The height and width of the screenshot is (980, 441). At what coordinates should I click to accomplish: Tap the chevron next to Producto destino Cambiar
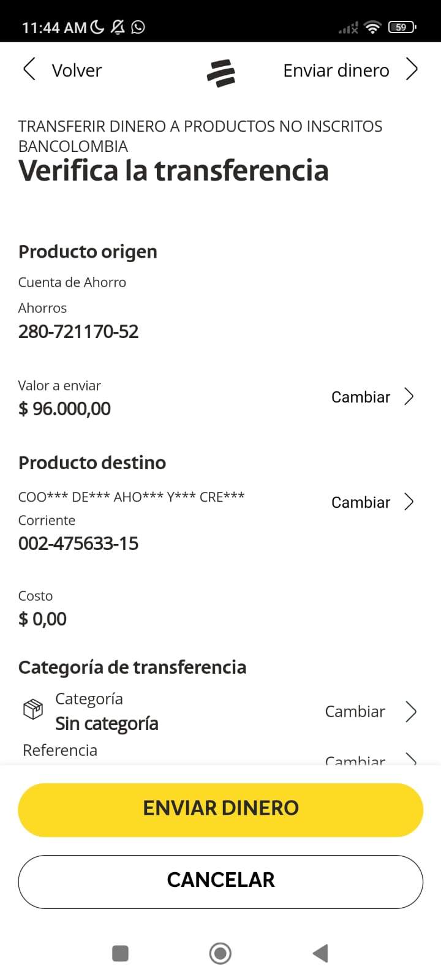pos(409,502)
